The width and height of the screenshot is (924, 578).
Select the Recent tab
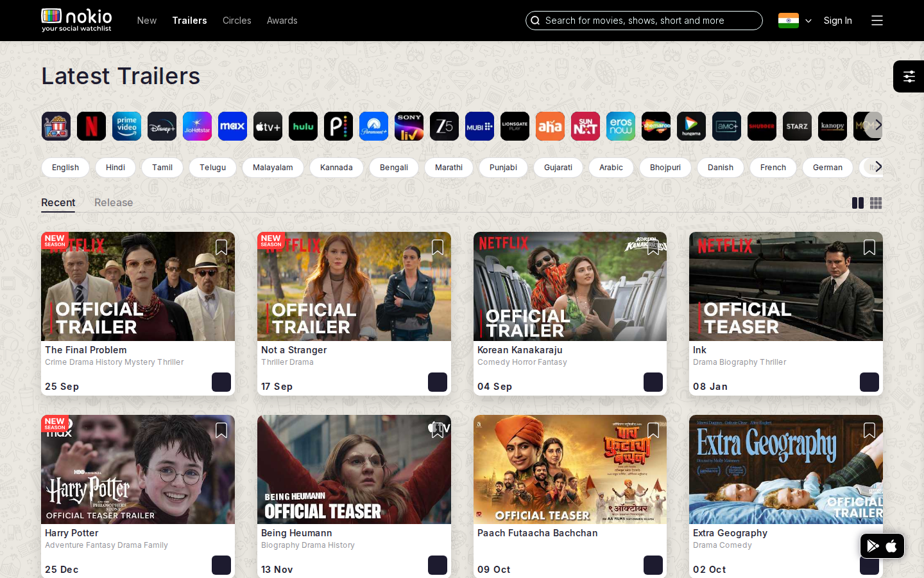point(58,203)
